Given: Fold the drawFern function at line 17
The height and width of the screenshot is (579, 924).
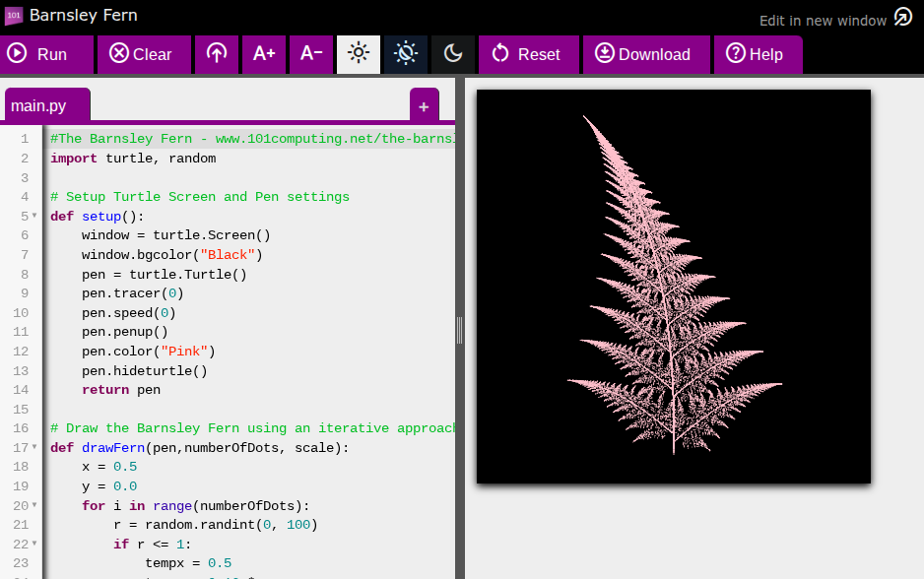Looking at the screenshot, I should 34,448.
